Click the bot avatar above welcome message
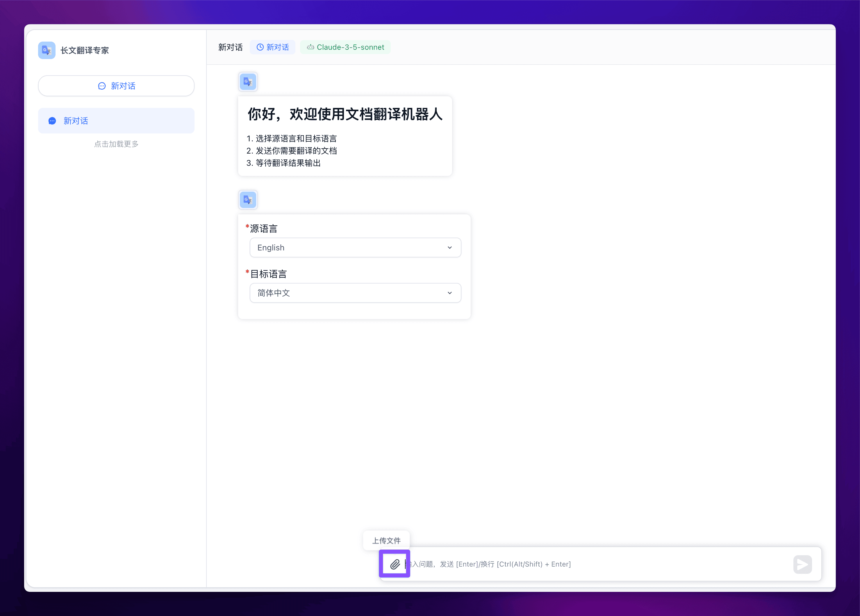This screenshot has height=616, width=860. pyautogui.click(x=248, y=81)
